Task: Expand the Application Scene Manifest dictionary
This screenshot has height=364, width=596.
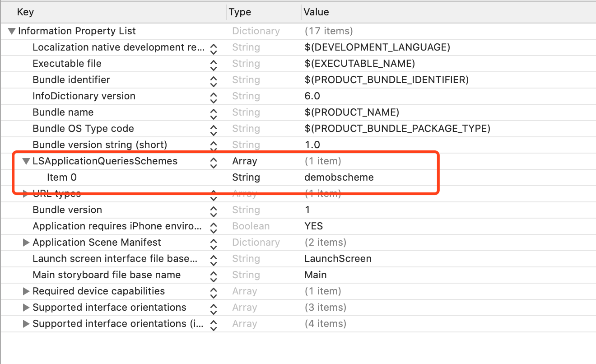Action: [26, 243]
